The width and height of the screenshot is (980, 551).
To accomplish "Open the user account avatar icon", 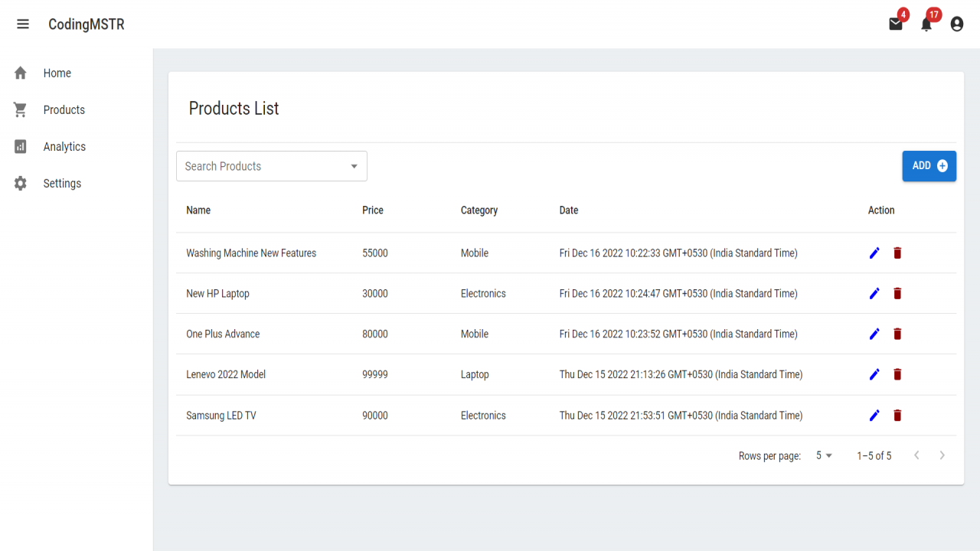I will click(957, 24).
